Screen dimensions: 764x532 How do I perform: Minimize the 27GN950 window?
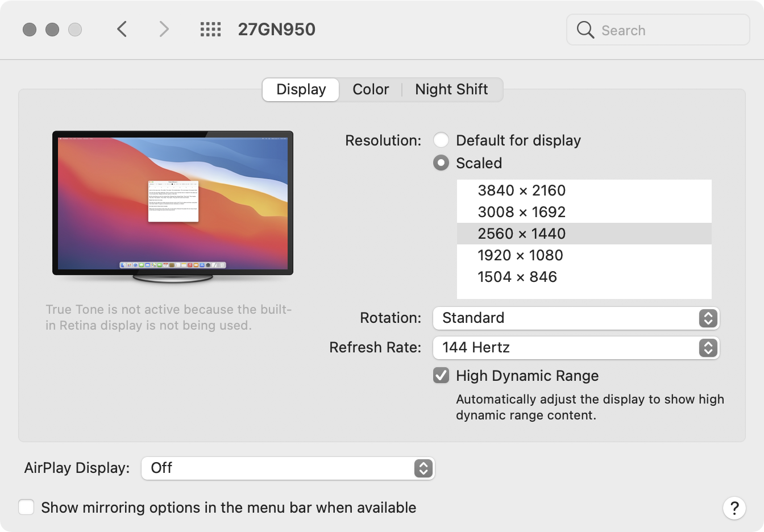52,30
